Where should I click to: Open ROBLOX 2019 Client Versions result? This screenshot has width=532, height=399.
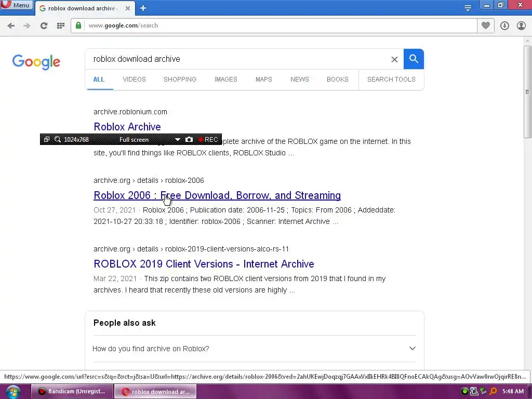coord(204,264)
